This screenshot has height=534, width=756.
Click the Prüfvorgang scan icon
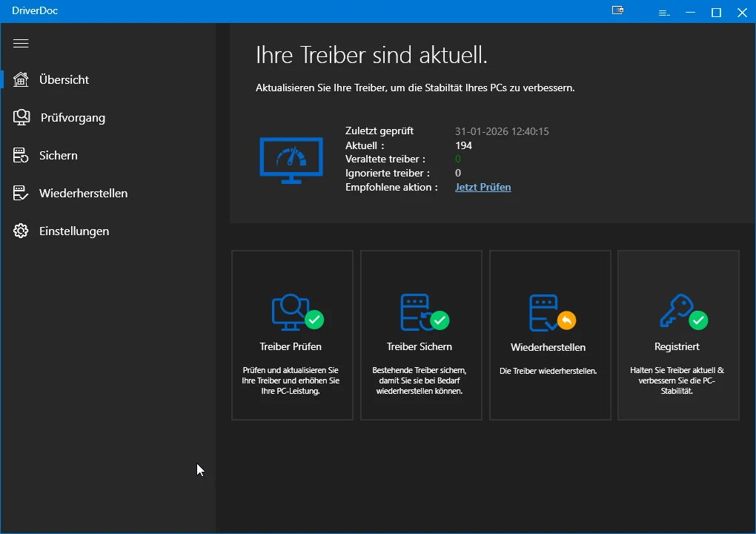[21, 117]
